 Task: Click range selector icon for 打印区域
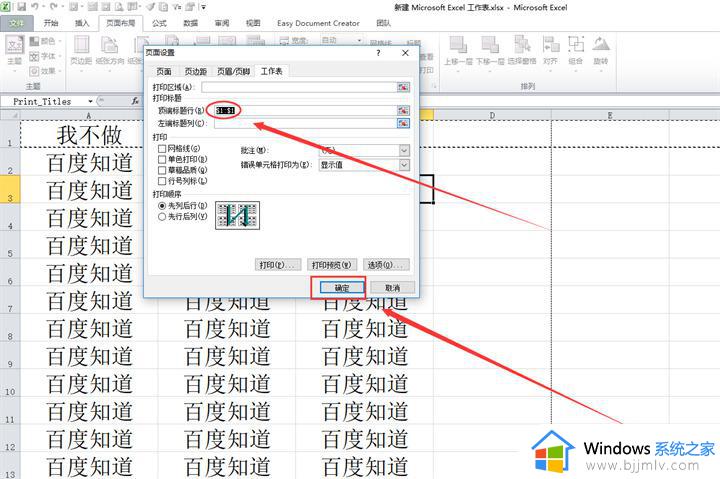click(403, 87)
